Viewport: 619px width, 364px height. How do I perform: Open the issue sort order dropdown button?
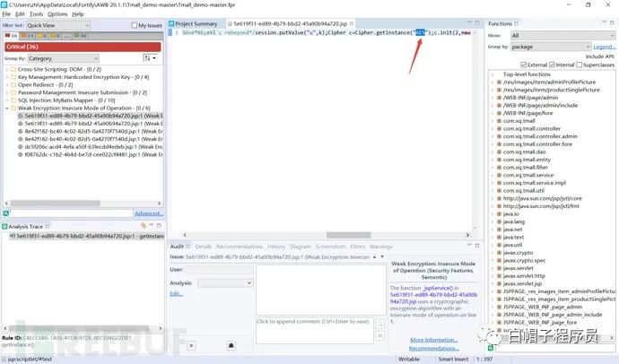click(150, 58)
